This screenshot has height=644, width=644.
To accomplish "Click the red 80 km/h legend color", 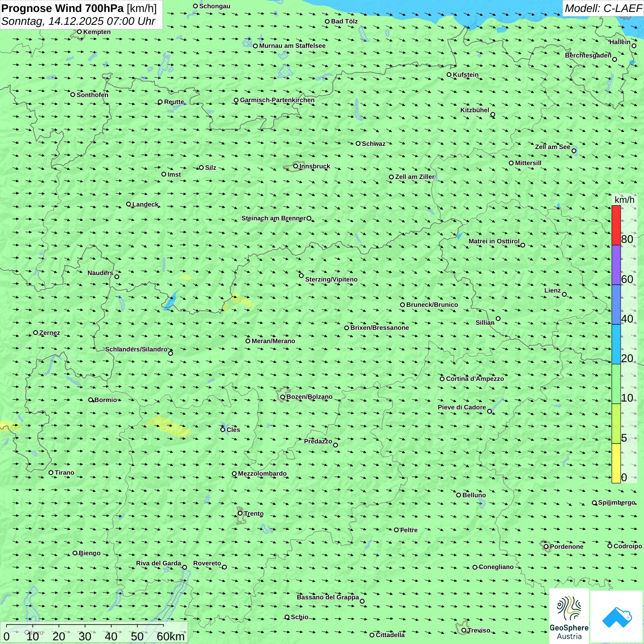I will [616, 225].
